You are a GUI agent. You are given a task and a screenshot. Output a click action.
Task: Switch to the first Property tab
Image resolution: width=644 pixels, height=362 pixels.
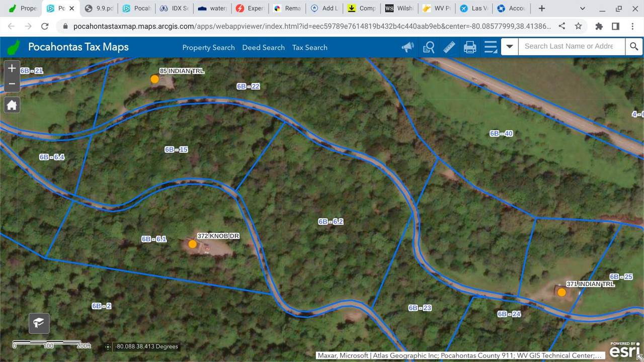point(23,9)
